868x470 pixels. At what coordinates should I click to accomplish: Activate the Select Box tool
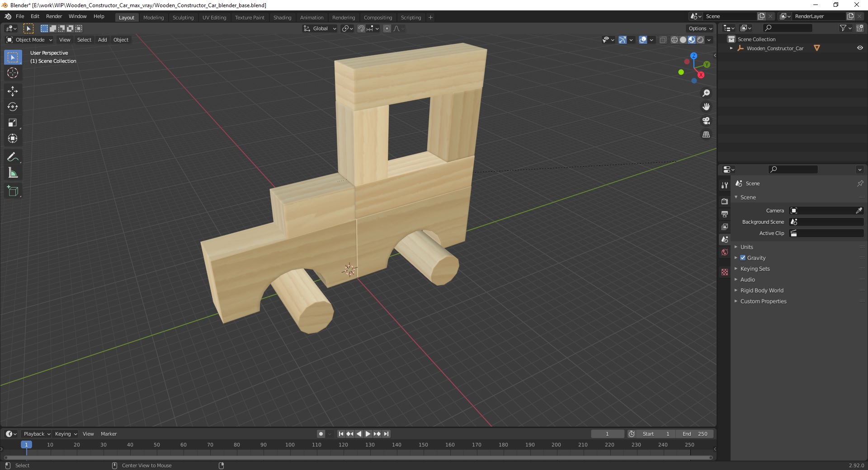click(13, 57)
